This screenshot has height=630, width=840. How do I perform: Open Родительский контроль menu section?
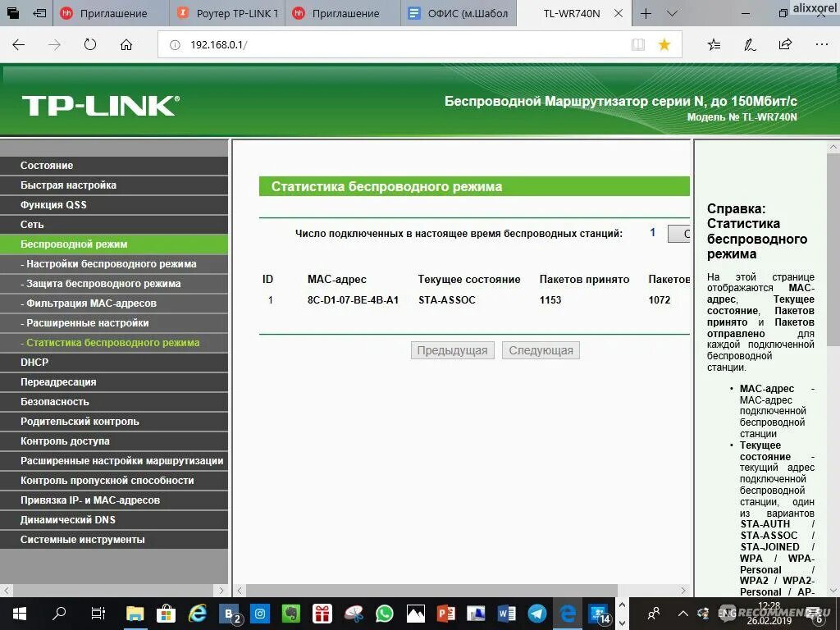(114, 422)
